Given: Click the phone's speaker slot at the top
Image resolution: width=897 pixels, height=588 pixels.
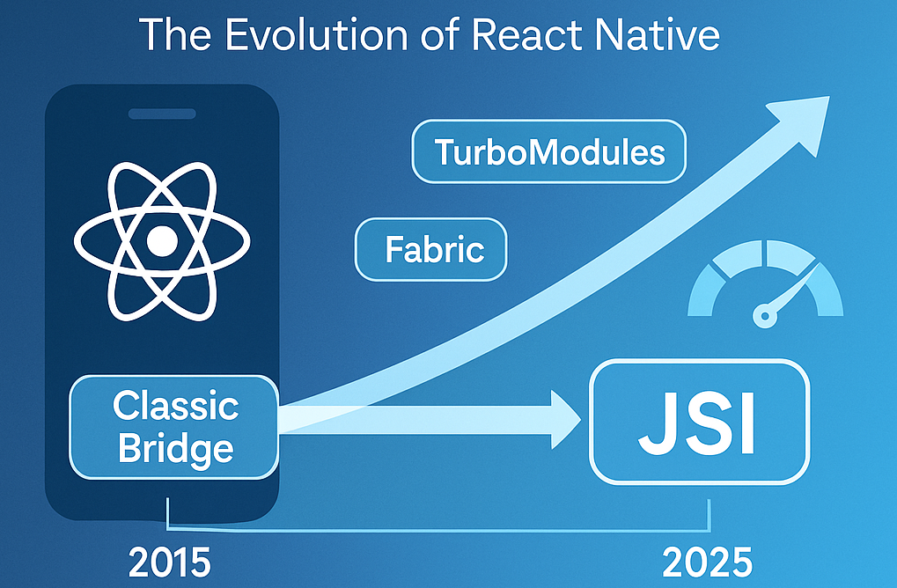Looking at the screenshot, I should (162, 112).
